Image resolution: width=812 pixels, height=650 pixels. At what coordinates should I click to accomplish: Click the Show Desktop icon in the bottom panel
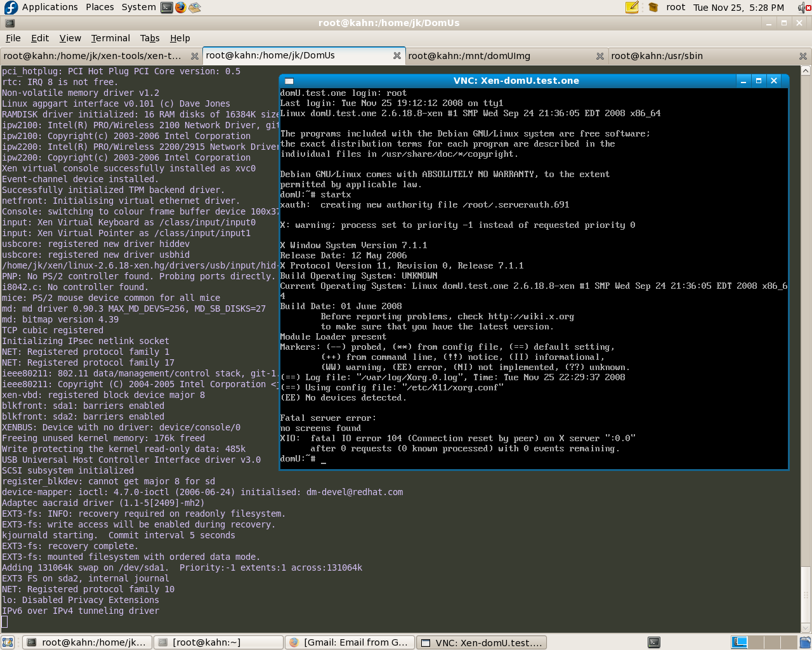[x=8, y=642]
